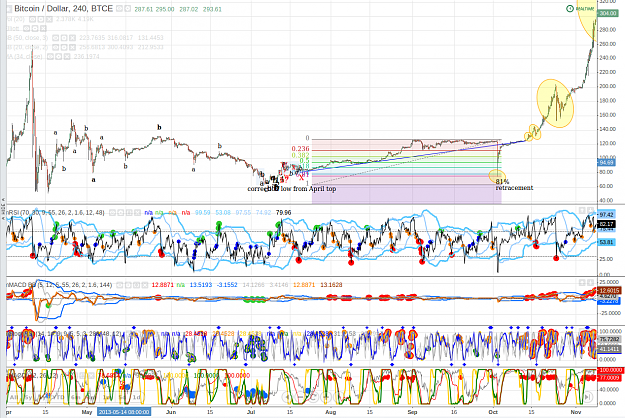
Task: Select the 6m date range button
Action: pos(75,397)
